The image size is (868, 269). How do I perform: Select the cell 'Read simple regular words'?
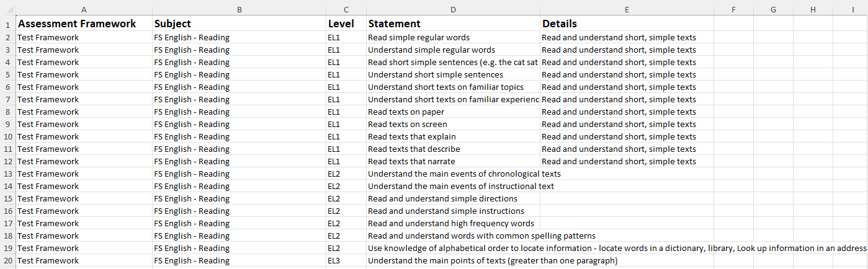pos(453,37)
